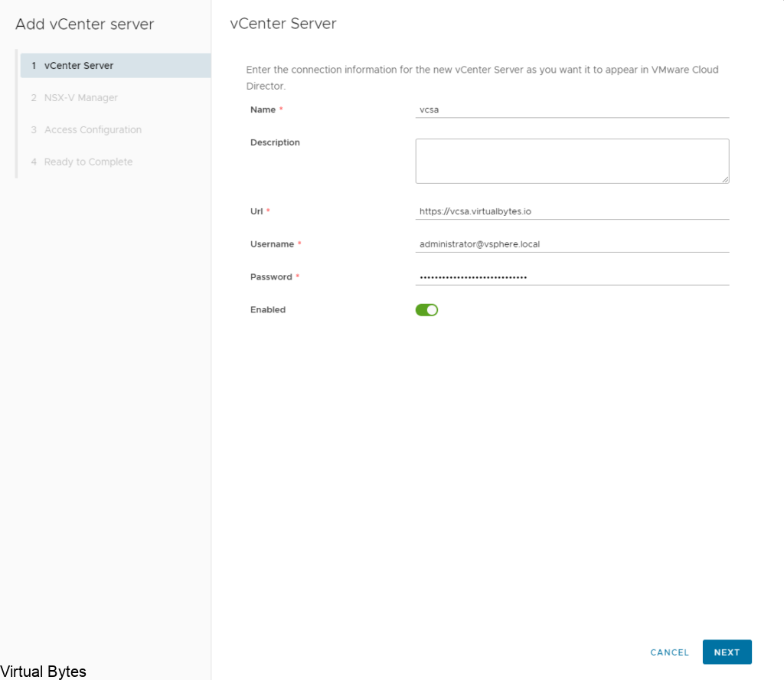The height and width of the screenshot is (680, 784).
Task: Click the 'Password' field label
Action: [x=271, y=277]
